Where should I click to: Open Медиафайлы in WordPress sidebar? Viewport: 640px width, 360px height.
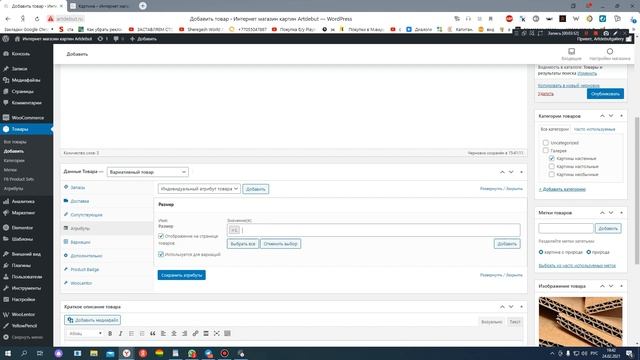[26, 80]
